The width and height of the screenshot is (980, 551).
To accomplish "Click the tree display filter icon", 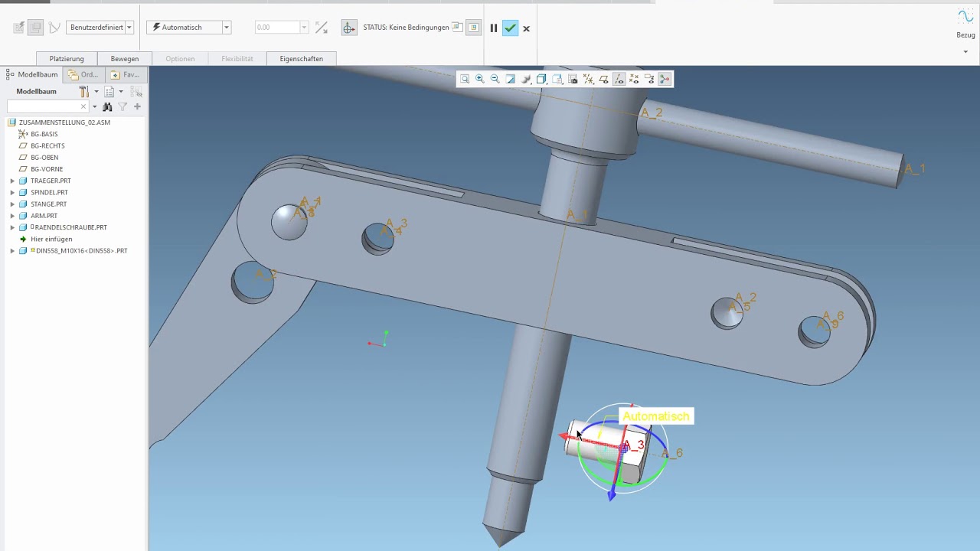I will pos(136,92).
